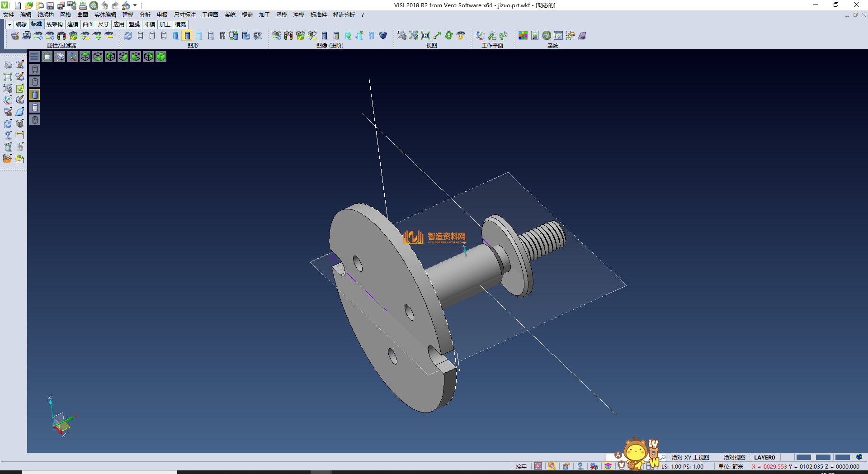Click the zoom magnifier icon above viewport
This screenshot has height=474, width=868.
[x=60, y=57]
